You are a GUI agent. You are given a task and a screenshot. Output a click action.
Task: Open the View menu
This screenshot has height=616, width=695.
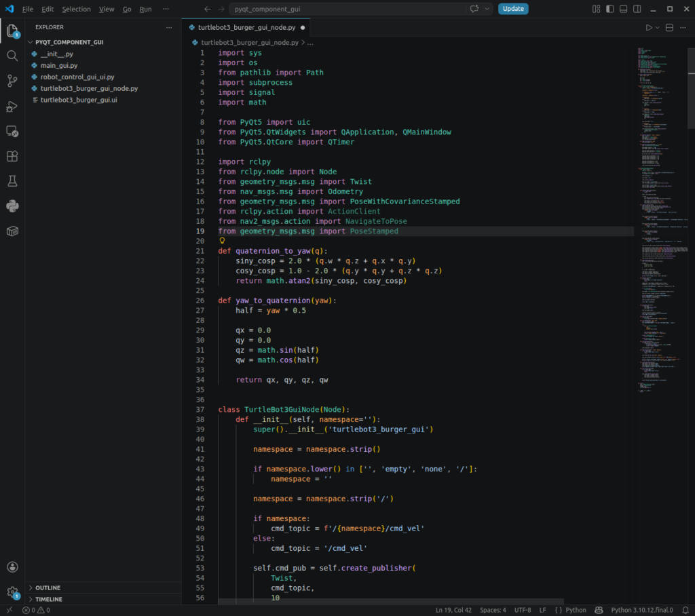[x=107, y=9]
